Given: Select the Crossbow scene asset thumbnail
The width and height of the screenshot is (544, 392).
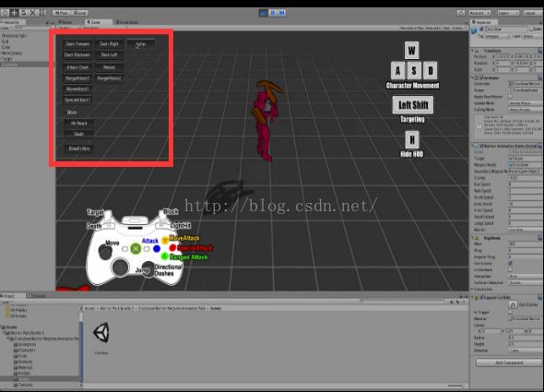Looking at the screenshot, I should pyautogui.click(x=101, y=332).
